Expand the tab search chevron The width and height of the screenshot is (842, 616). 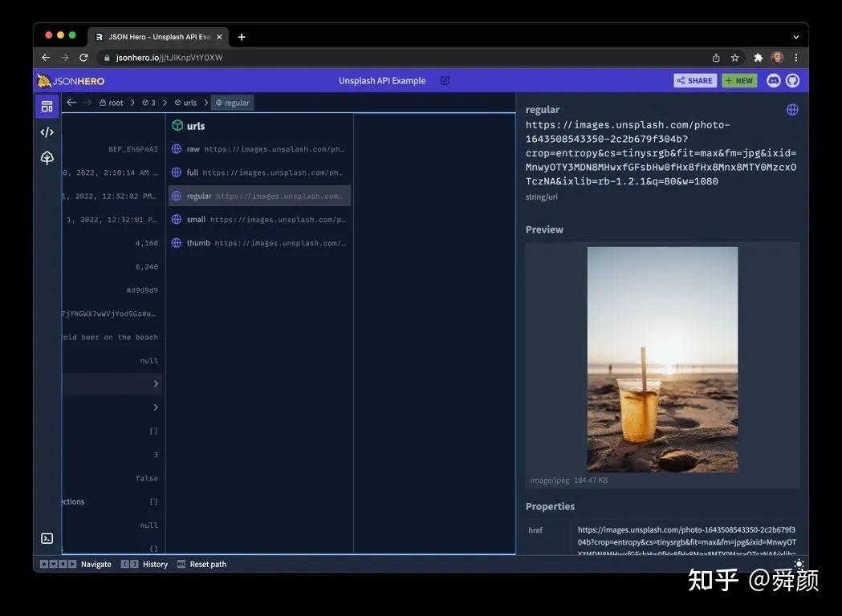795,37
